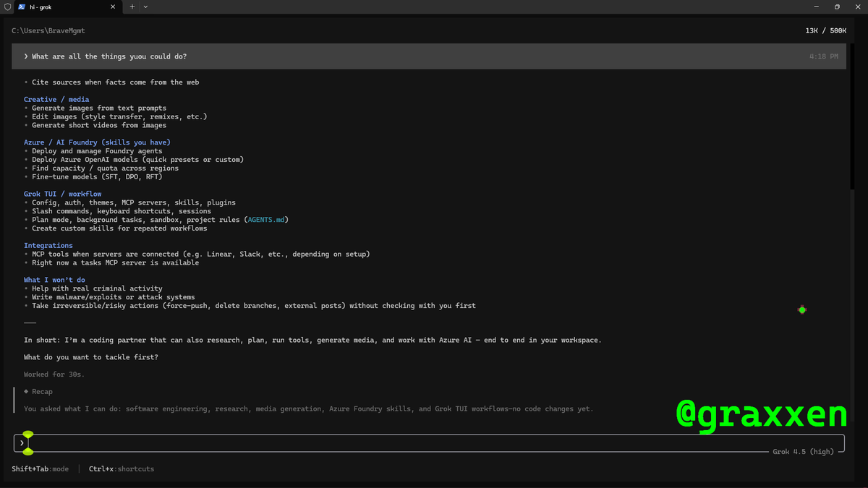Click the 'Grok TUI / workflow' heading
The height and width of the screenshot is (488, 868).
pos(63,194)
